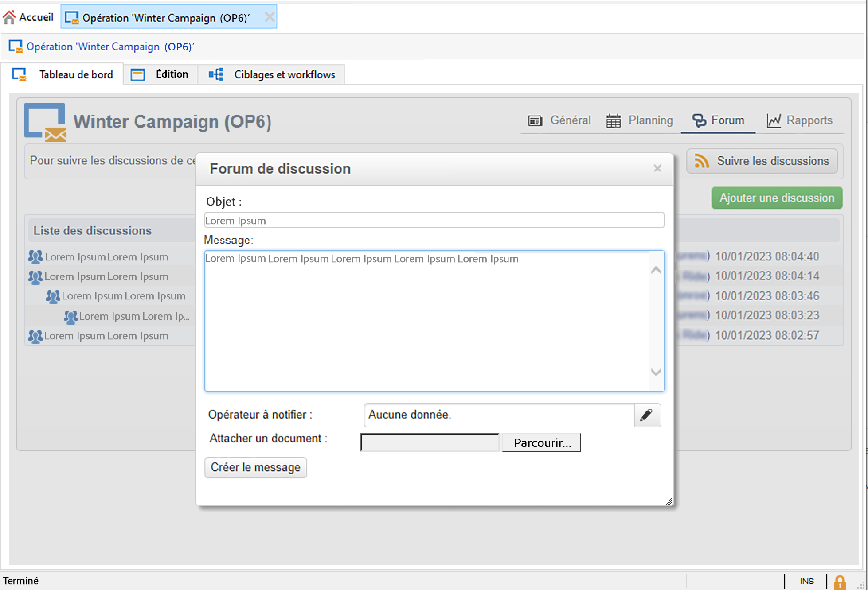868x590 pixels.
Task: Click the Winter Campaign envelope logo icon
Action: click(45, 123)
